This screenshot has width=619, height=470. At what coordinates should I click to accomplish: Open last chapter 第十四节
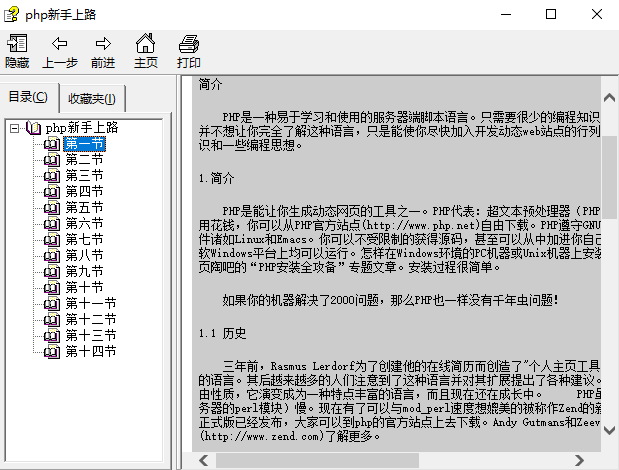[90, 352]
